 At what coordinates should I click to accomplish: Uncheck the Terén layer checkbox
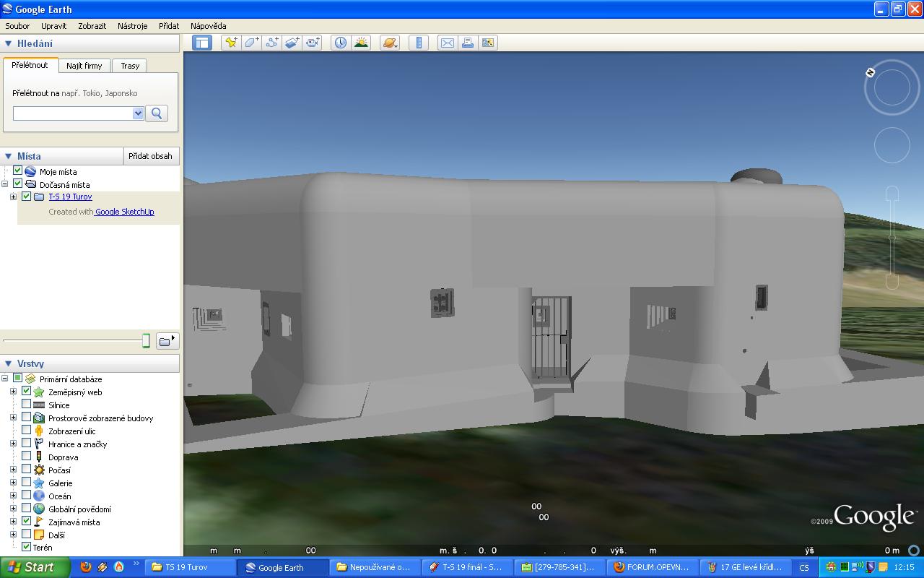27,547
